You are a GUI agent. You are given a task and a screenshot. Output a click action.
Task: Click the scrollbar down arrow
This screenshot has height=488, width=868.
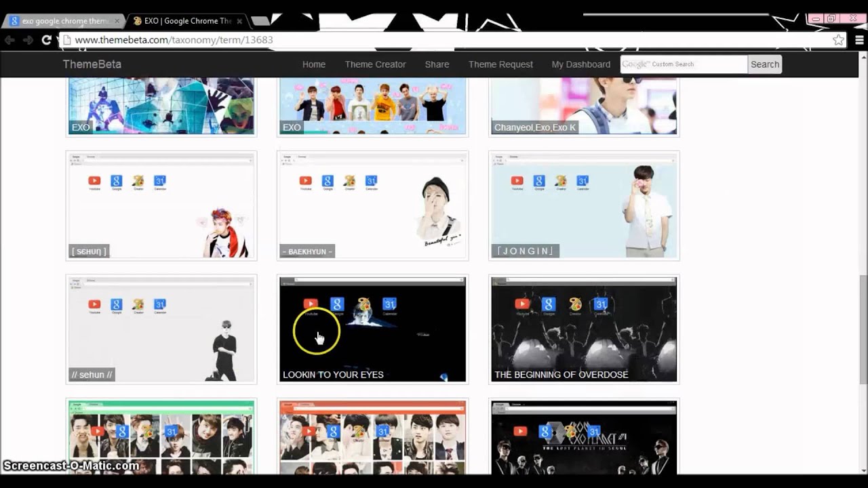[x=863, y=470]
